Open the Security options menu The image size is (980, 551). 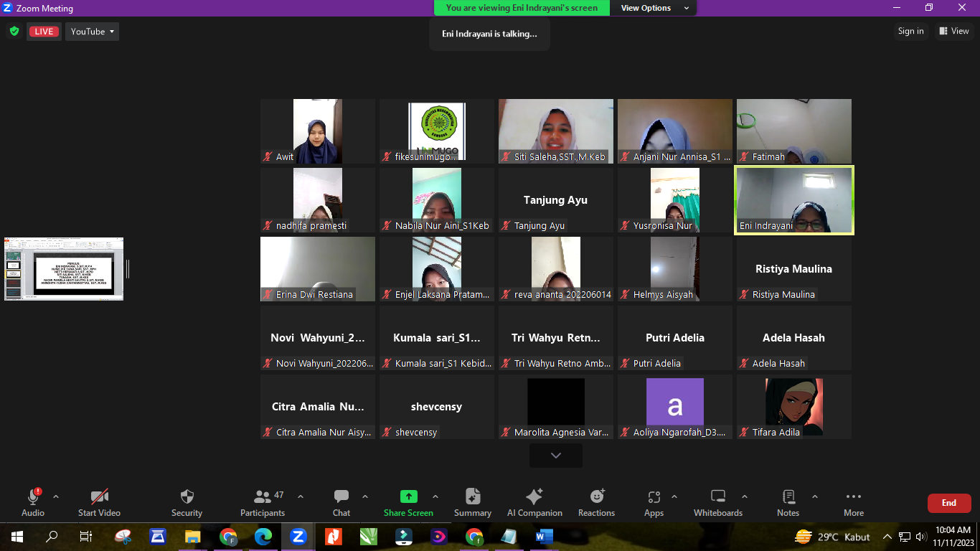[187, 503]
